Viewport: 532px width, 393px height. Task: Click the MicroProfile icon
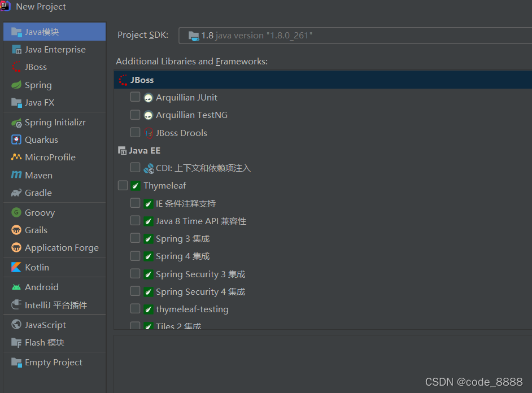(x=16, y=157)
